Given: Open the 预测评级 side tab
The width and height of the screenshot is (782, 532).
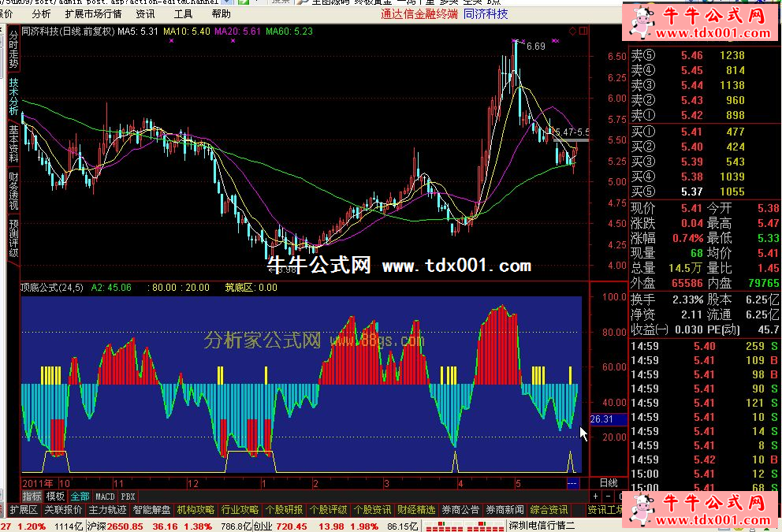Looking at the screenshot, I should [x=13, y=239].
